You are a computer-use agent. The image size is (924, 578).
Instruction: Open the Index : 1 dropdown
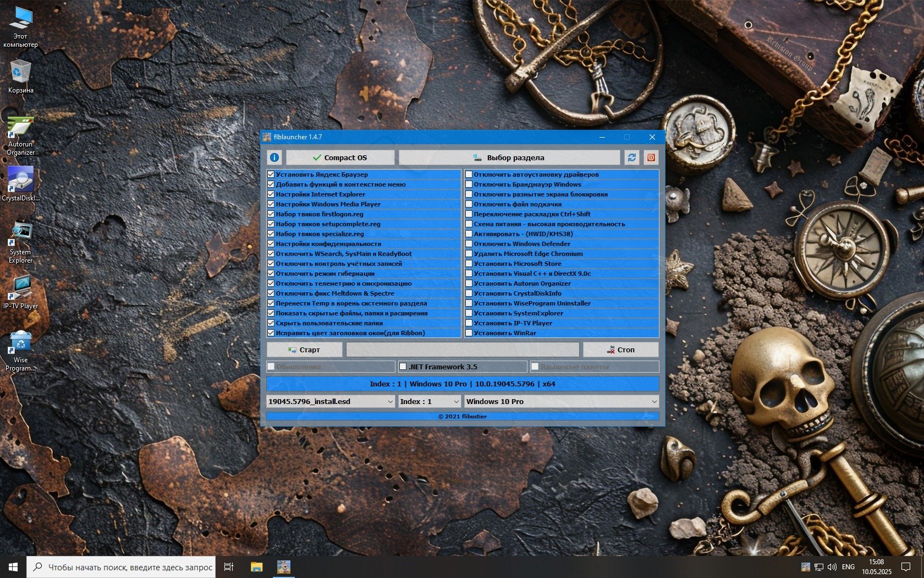429,401
